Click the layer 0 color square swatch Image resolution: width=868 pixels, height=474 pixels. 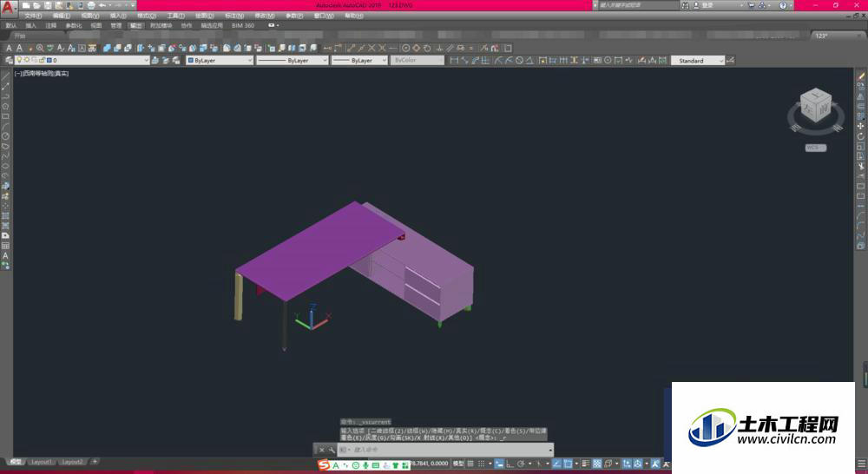[x=49, y=60]
